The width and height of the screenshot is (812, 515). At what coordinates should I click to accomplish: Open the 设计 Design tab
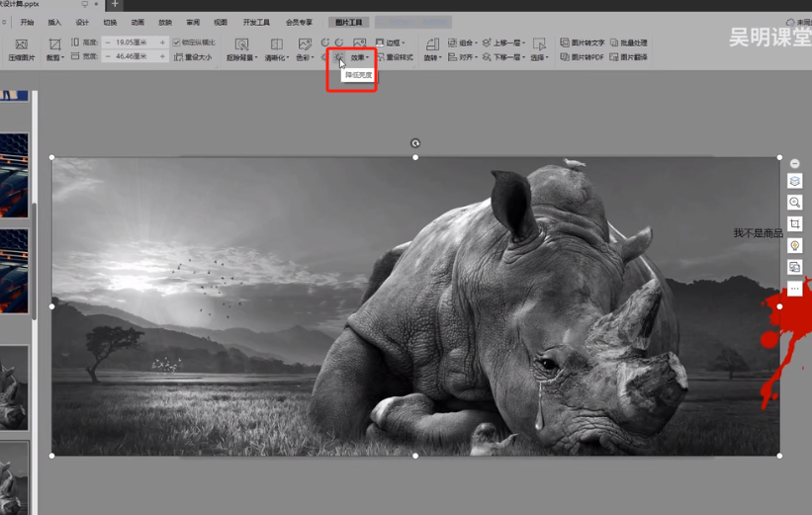coord(82,23)
